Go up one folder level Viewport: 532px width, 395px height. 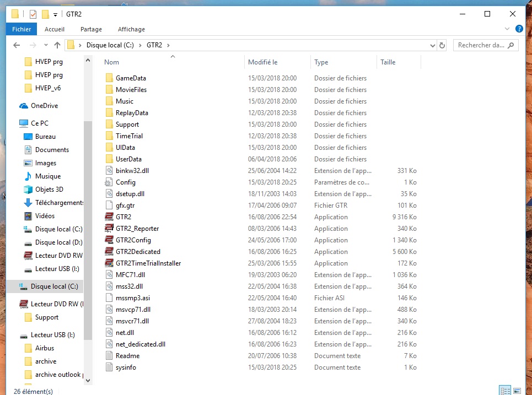(57, 45)
